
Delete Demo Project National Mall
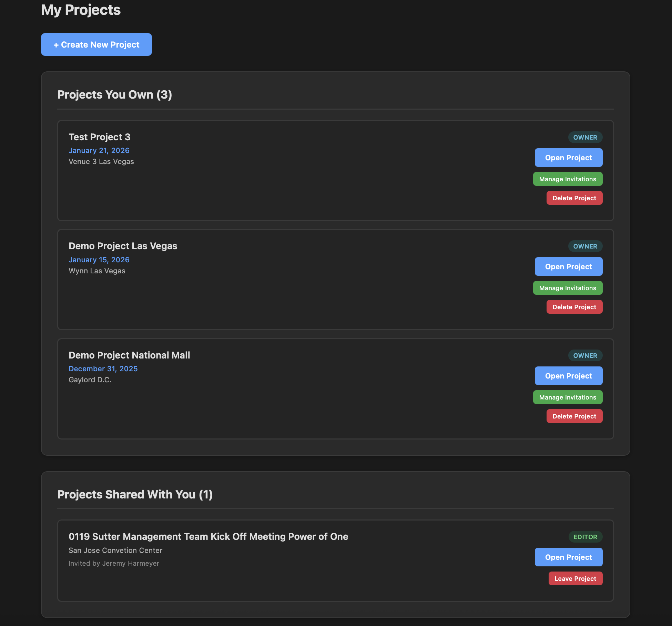574,416
